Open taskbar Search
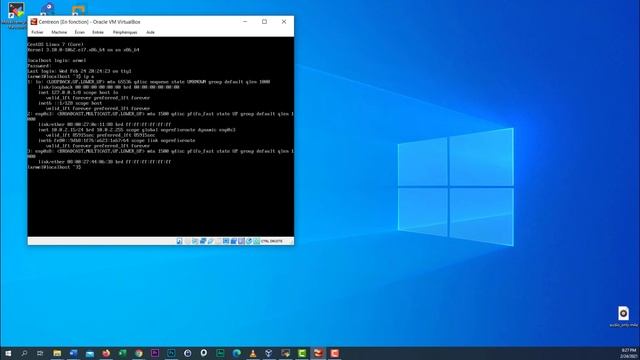The height and width of the screenshot is (360, 640). point(24,353)
